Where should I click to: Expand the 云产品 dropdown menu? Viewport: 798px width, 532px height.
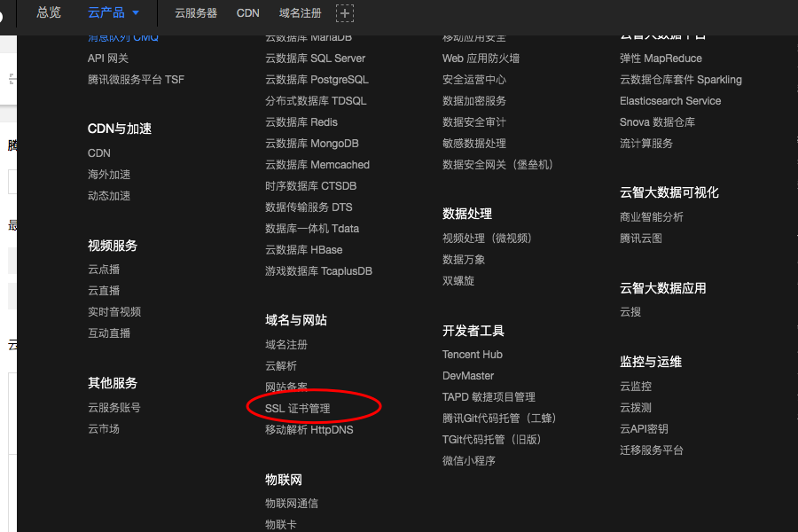[113, 12]
